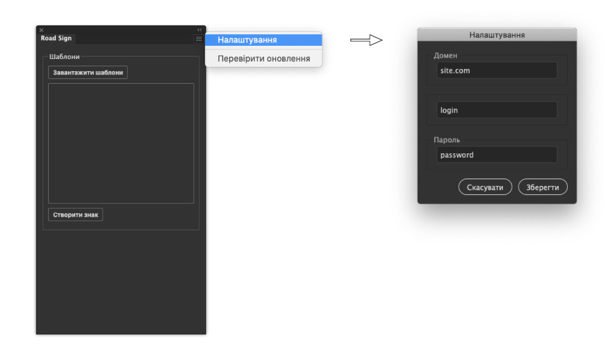
Task: Save settings with the Зберегти button
Action: [542, 188]
